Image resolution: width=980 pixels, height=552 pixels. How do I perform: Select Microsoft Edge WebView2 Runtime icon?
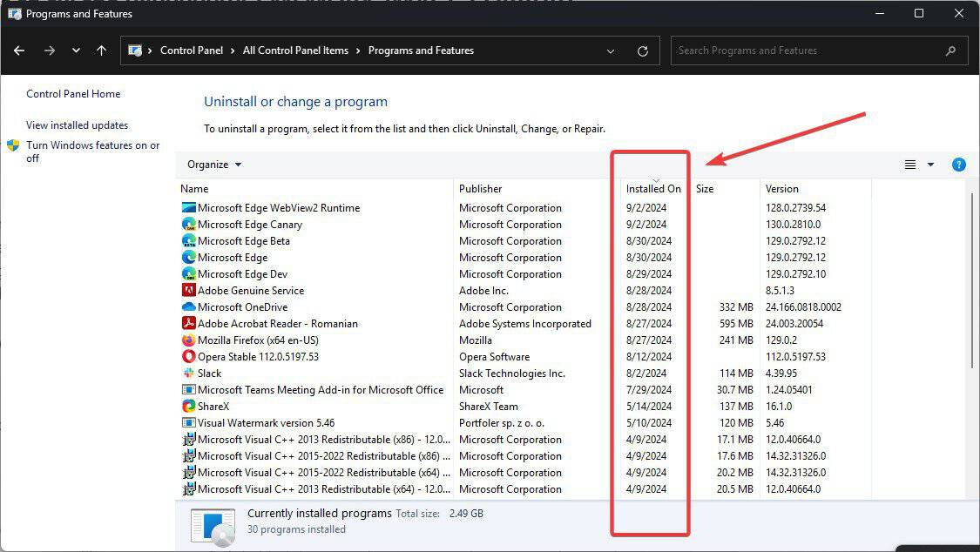pos(188,207)
